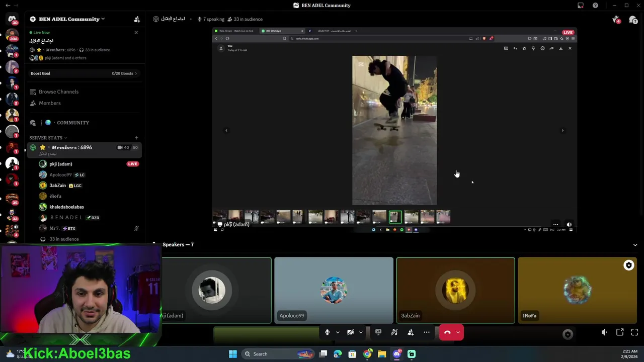Select the green-highlighted media thumbnail in the filmstrip
The image size is (644, 362).
pos(395,217)
